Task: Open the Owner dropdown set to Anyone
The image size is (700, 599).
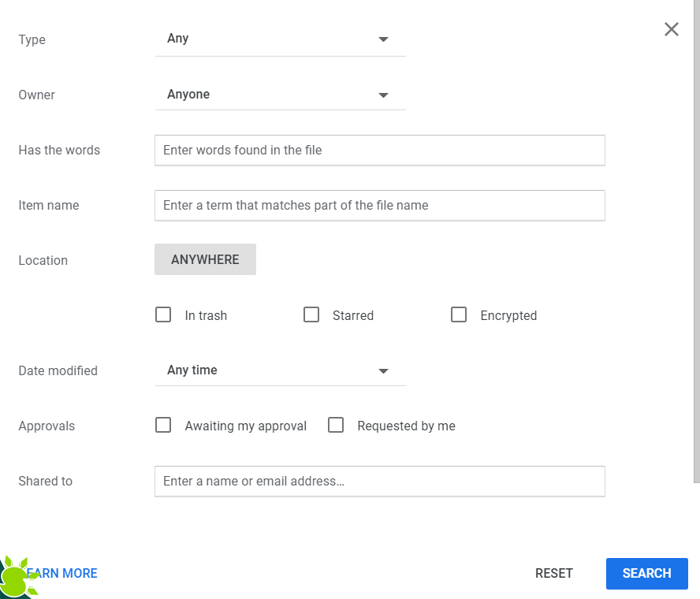Action: click(x=280, y=95)
